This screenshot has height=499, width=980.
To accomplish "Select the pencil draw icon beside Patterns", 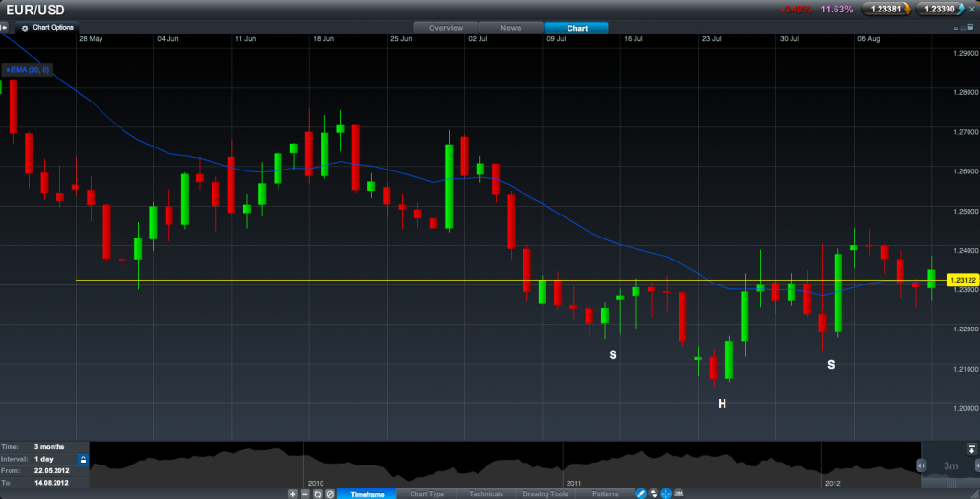I will point(639,493).
